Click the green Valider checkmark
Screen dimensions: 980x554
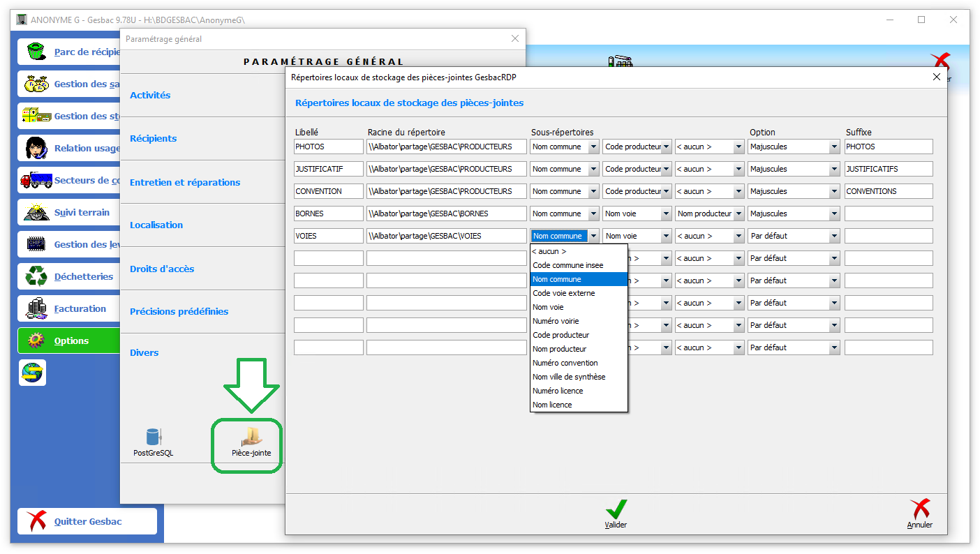(616, 511)
